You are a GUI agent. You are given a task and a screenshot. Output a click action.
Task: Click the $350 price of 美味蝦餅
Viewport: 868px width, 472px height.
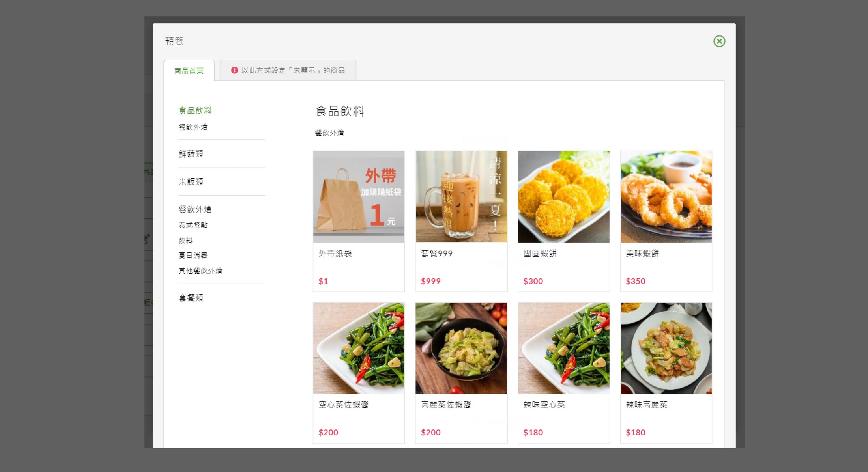[x=636, y=281]
